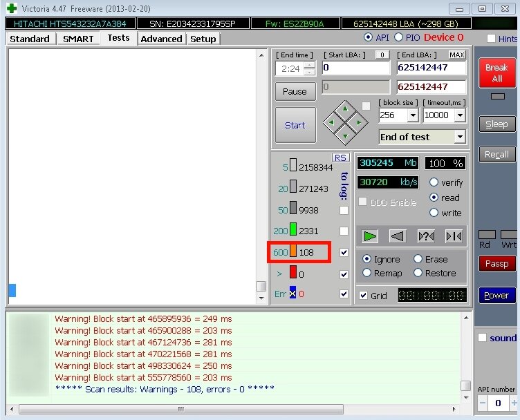Click the random scan '?' button

click(x=426, y=236)
